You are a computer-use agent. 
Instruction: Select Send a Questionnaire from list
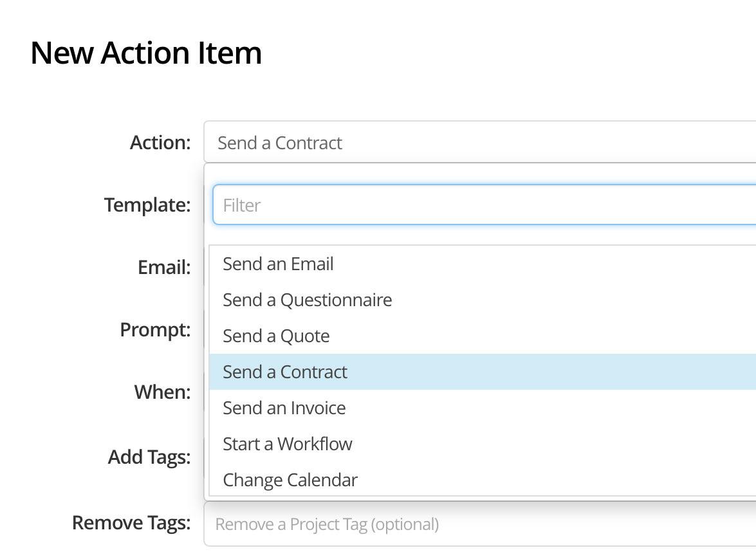tap(307, 300)
